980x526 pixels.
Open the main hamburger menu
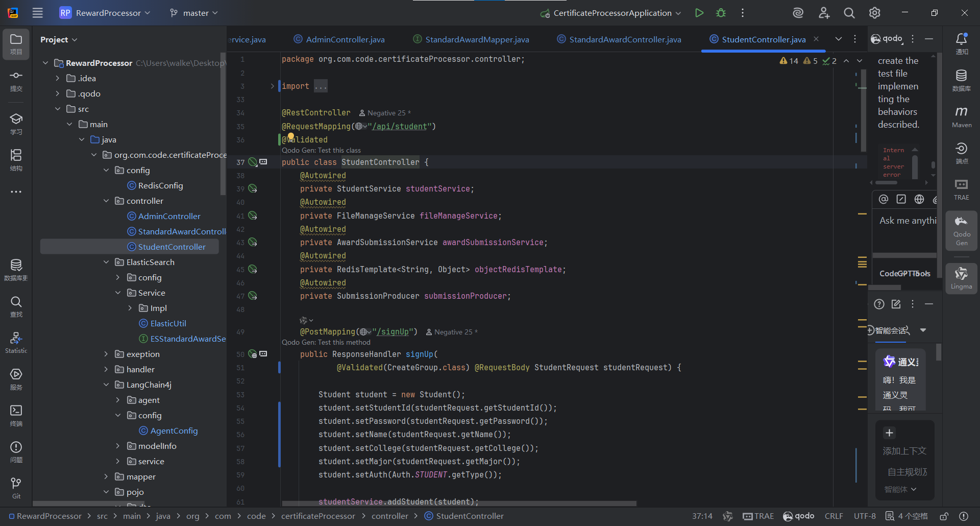tap(38, 13)
